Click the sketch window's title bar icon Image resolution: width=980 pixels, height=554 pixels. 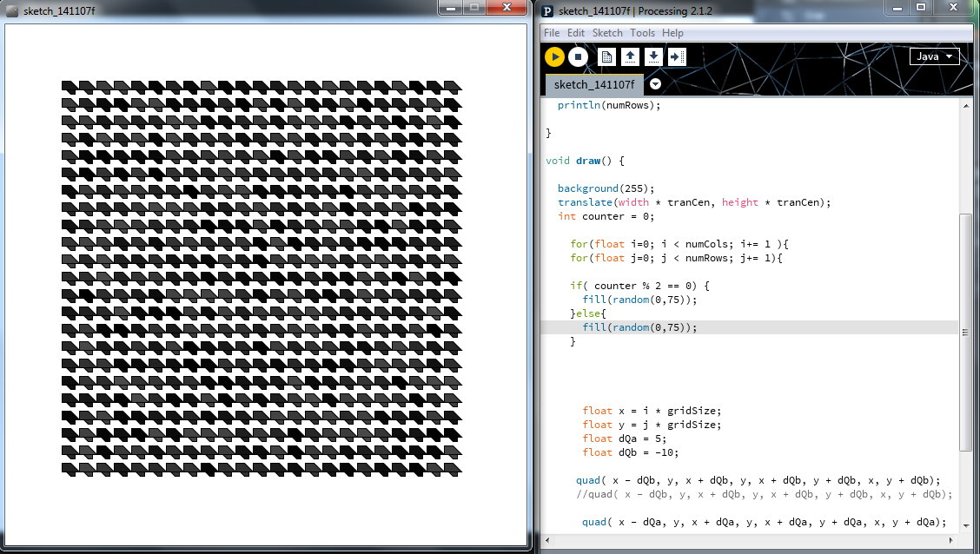(12, 10)
